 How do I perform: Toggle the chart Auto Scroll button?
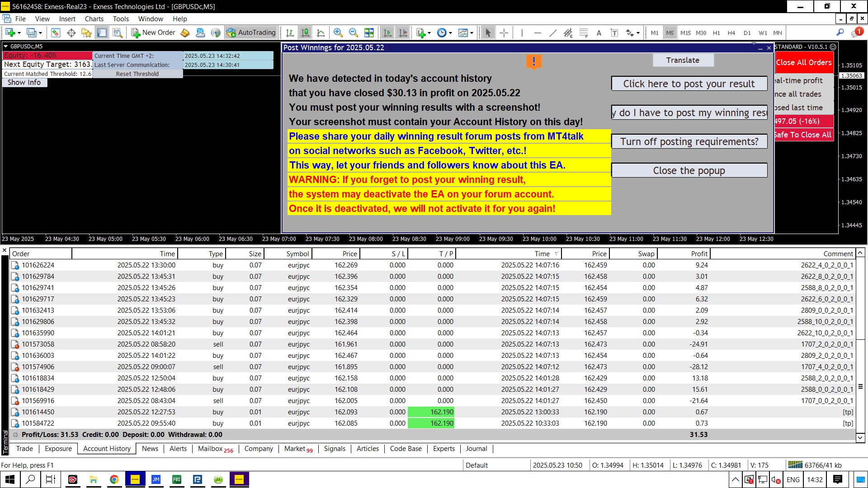[387, 33]
